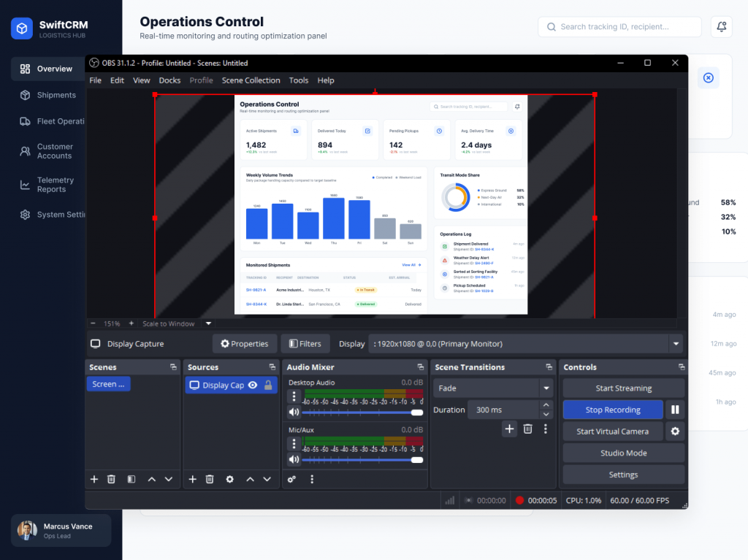Open scene filters icon in Scenes toolbar
The height and width of the screenshot is (560, 748).
pyautogui.click(x=131, y=479)
